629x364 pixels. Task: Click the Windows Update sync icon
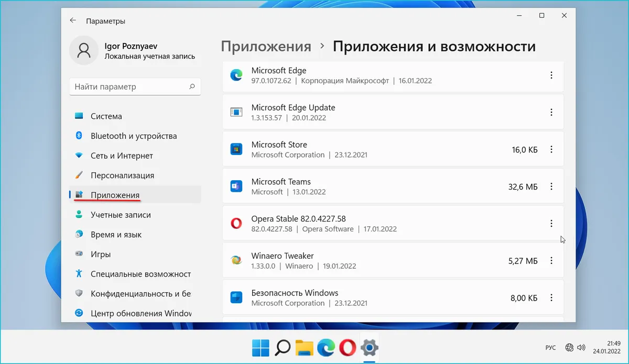coord(79,313)
